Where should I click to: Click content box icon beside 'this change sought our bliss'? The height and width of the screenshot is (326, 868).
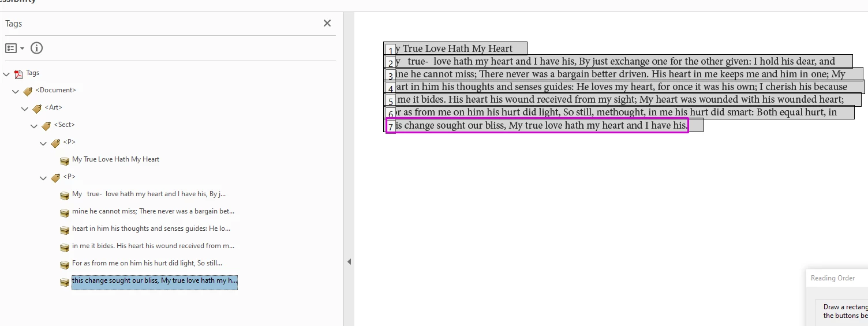[65, 282]
